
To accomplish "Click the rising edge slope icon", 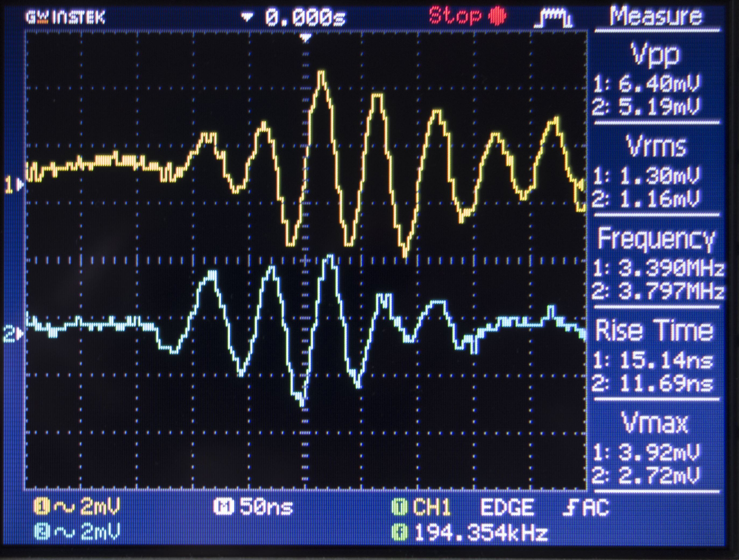I will [x=570, y=508].
